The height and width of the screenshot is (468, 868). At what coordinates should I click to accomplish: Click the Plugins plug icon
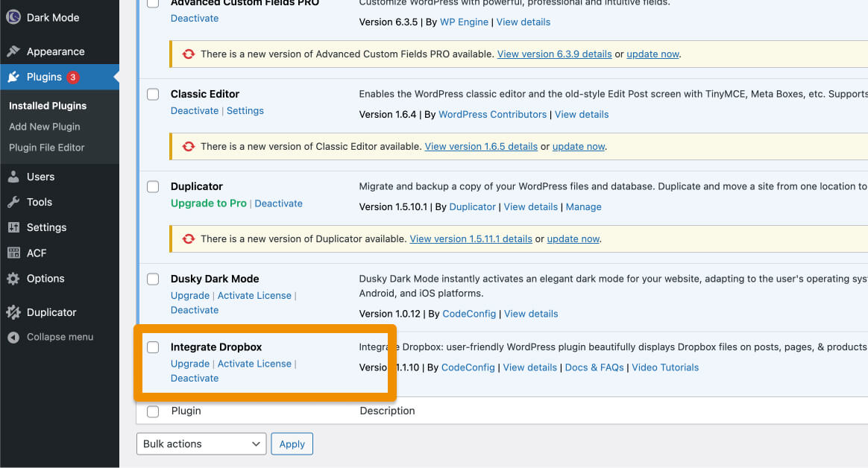(x=13, y=77)
